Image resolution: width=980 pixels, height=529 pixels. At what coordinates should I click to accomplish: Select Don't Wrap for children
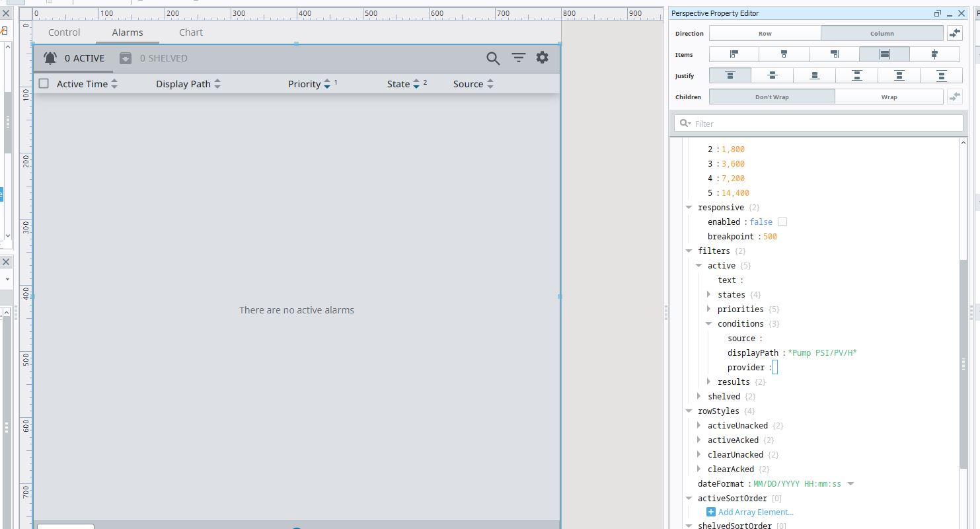pyautogui.click(x=772, y=97)
